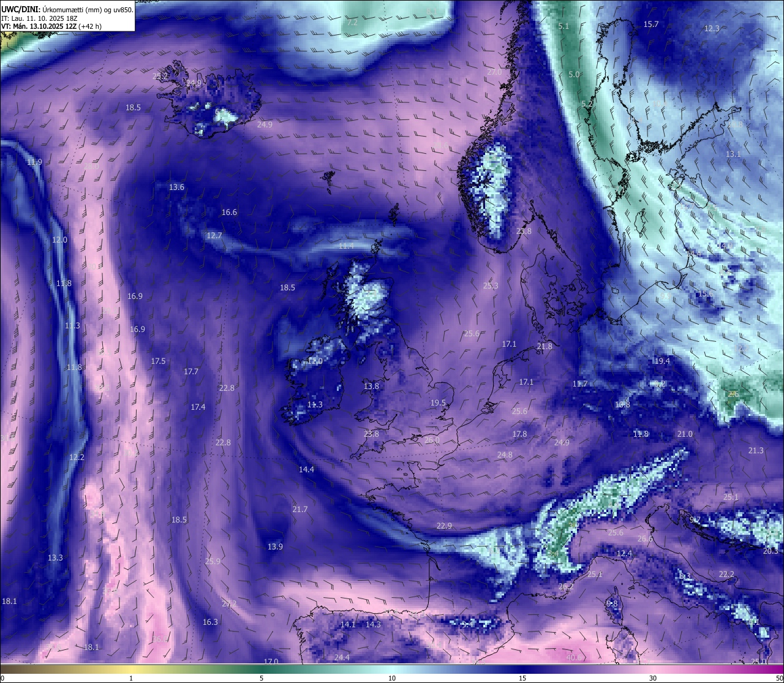Click the map value 24.8

tap(505, 455)
